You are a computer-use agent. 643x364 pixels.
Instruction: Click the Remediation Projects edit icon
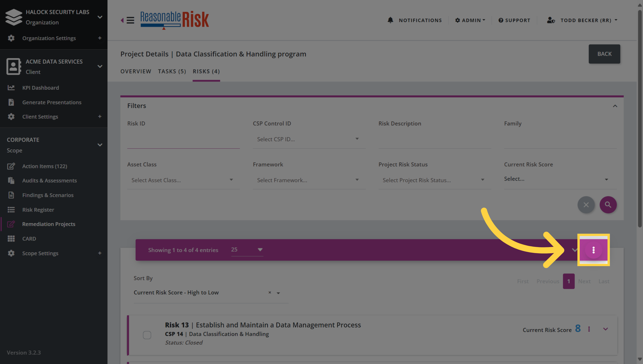(11, 224)
